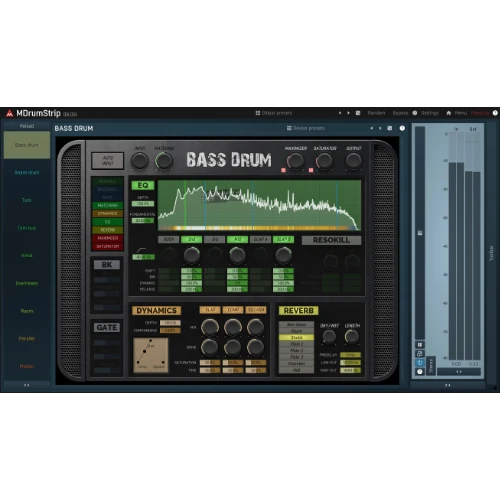This screenshot has width=500, height=500.
Task: Select Plate 2 reverb type
Action: click(x=296, y=350)
